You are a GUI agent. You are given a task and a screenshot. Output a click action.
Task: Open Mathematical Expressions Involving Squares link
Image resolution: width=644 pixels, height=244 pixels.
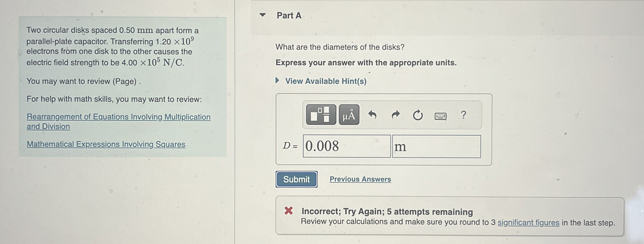[x=106, y=144]
